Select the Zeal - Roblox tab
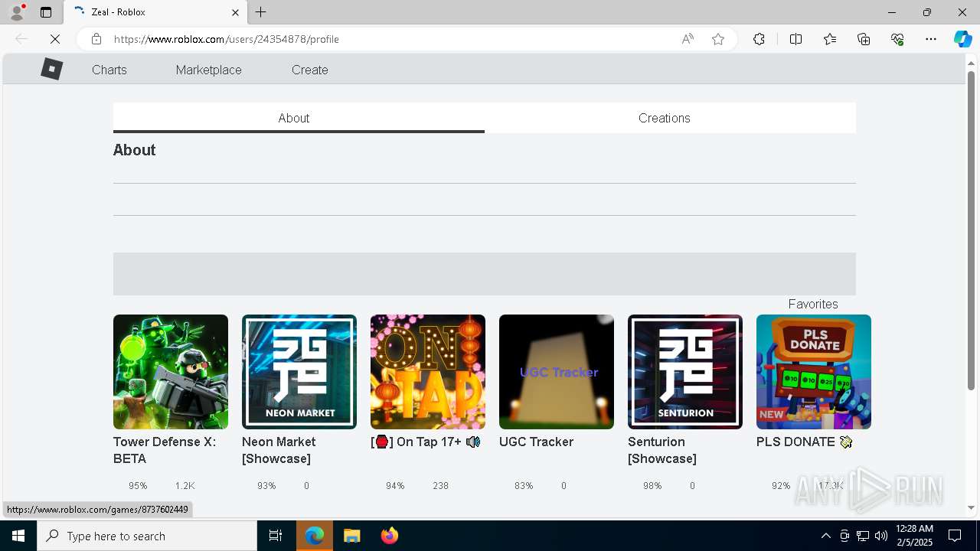 [x=155, y=12]
